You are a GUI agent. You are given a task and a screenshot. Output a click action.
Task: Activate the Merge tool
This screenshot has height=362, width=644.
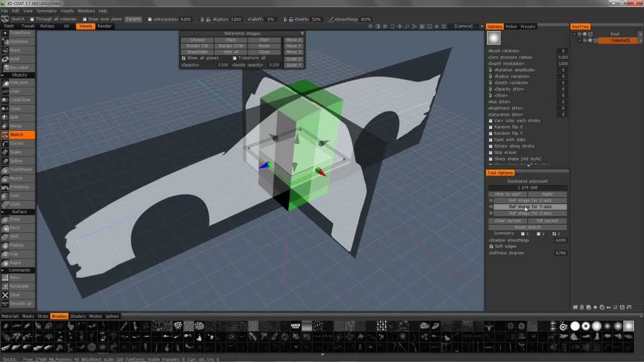[18, 126]
